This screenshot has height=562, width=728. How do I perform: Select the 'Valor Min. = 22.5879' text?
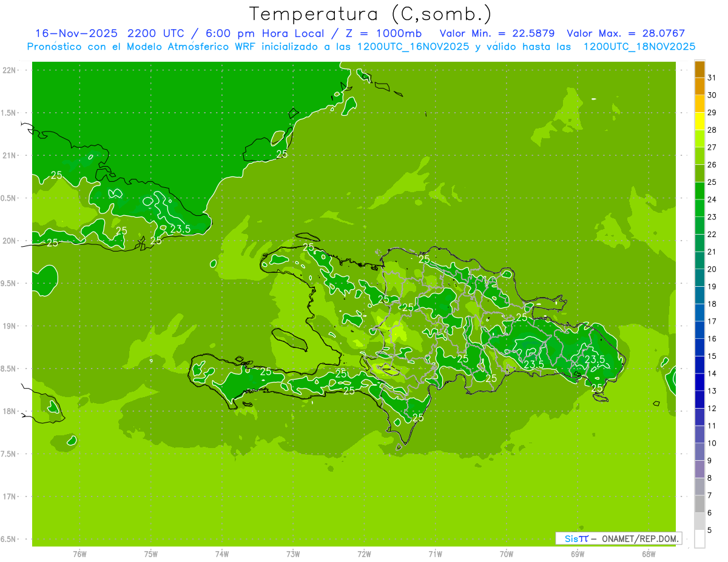(x=498, y=33)
